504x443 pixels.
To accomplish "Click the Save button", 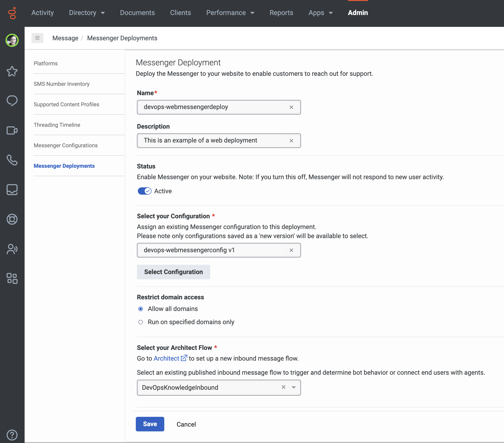I will point(150,424).
